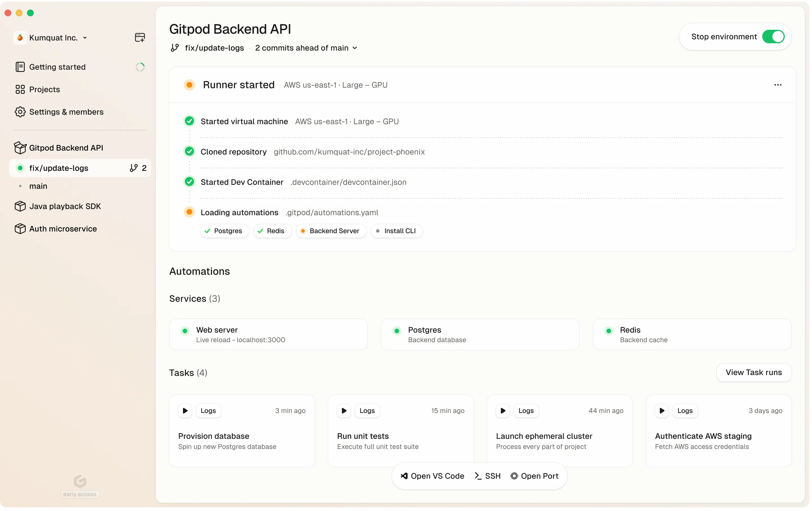Click the Projects grid icon
The width and height of the screenshot is (812, 511).
20,89
